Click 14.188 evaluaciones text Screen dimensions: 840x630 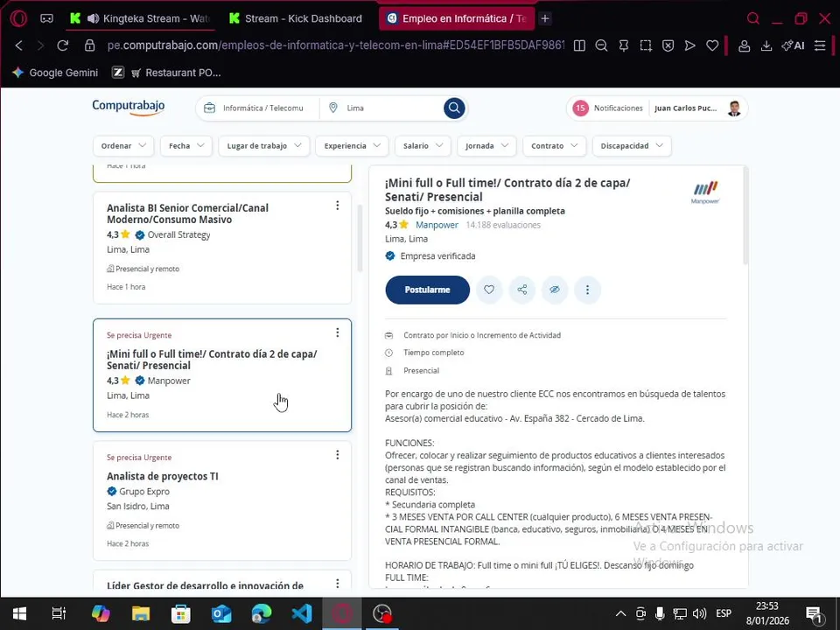coord(503,225)
